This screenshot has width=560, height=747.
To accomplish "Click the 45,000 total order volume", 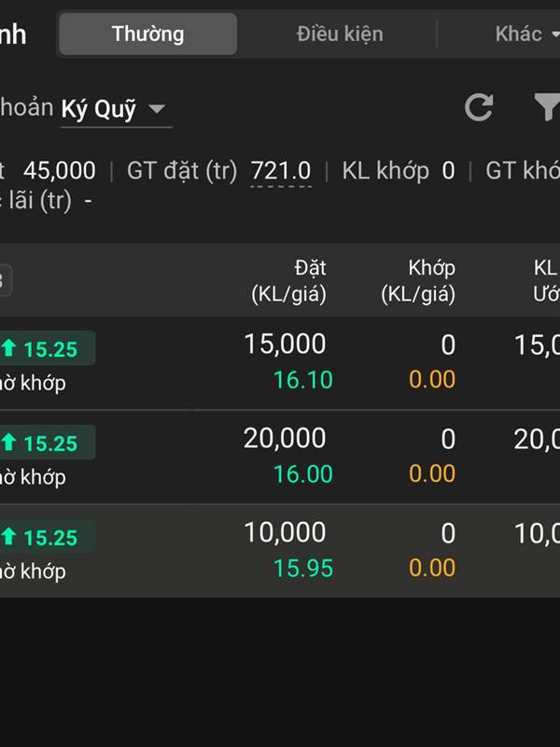I will [60, 171].
